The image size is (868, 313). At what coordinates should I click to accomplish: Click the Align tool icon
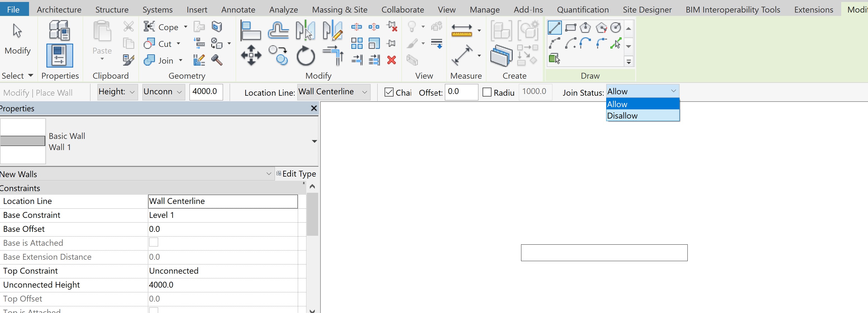point(251,30)
